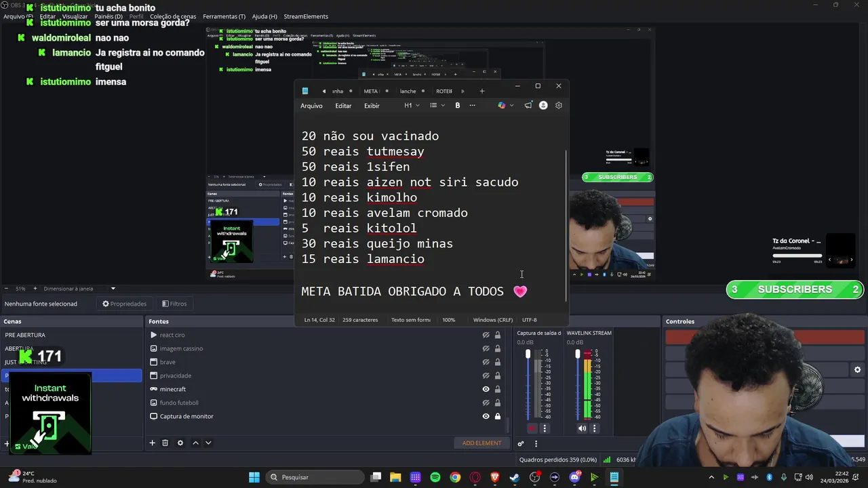Add a new Notepad tab
868x488 pixels.
[482, 91]
